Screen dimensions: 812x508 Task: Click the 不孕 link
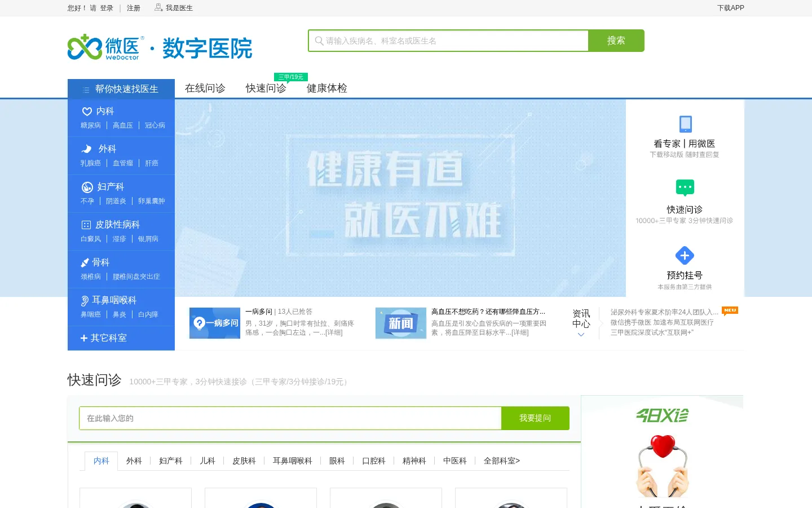click(x=87, y=201)
